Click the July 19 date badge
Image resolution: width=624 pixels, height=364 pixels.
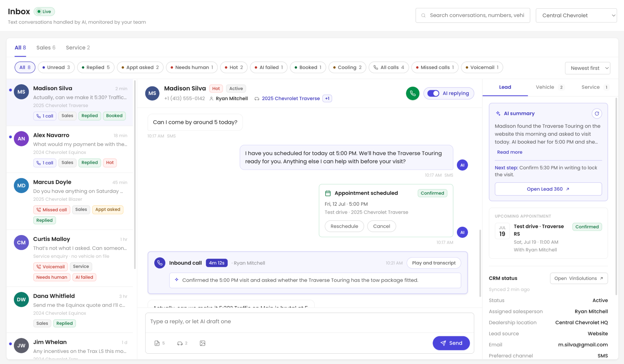[502, 231]
